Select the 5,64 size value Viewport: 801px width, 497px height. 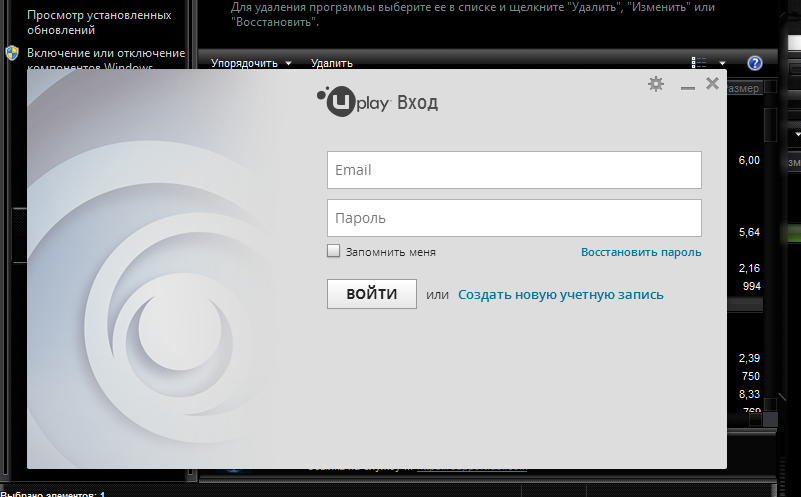point(749,232)
